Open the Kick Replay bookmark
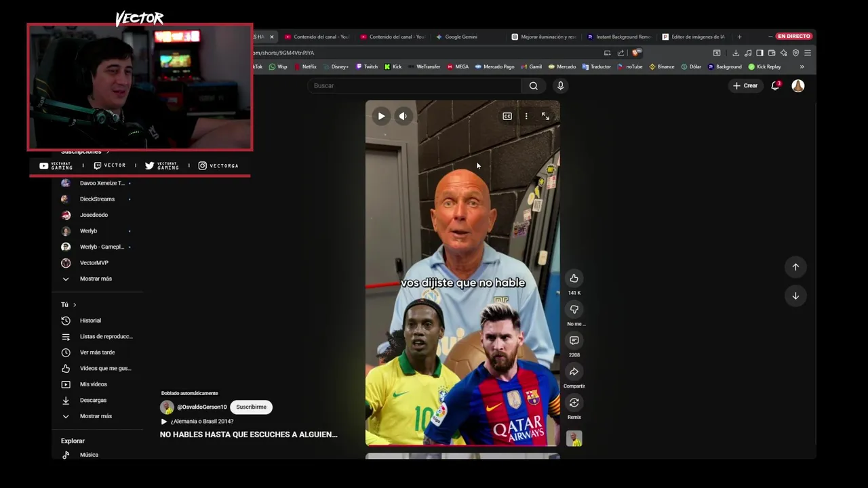The image size is (868, 488). 765,66
